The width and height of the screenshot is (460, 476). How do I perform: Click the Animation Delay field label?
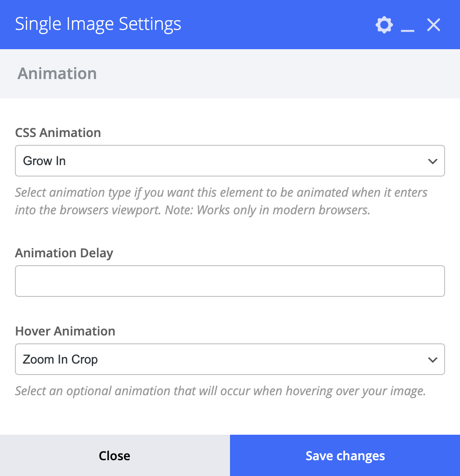64,253
